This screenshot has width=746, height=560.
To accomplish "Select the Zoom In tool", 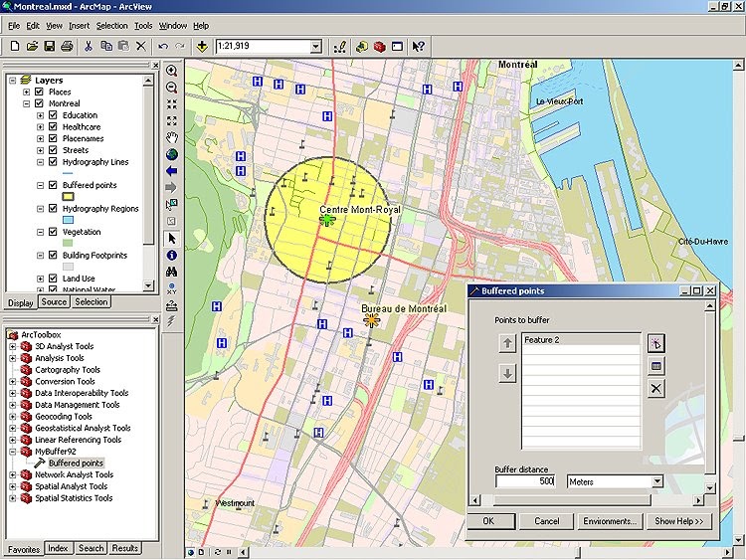I will tap(172, 72).
